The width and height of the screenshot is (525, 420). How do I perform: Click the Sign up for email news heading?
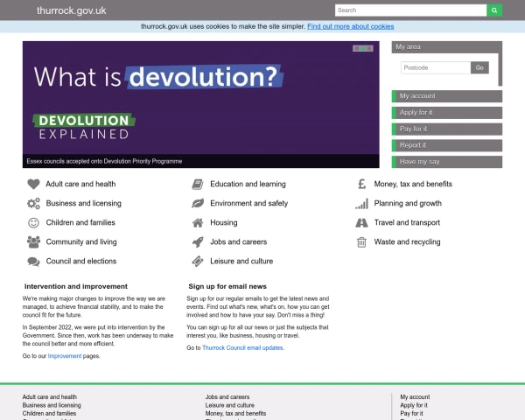click(x=227, y=286)
